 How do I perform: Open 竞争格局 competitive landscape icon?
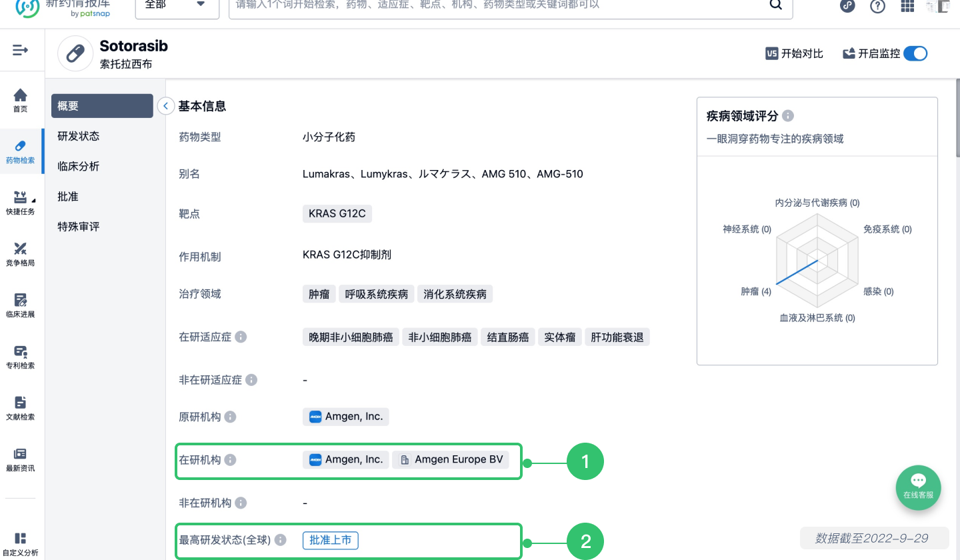(21, 249)
